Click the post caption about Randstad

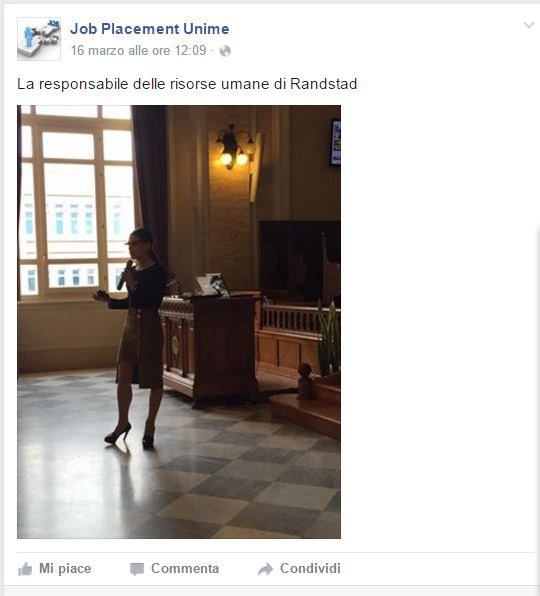[x=187, y=84]
